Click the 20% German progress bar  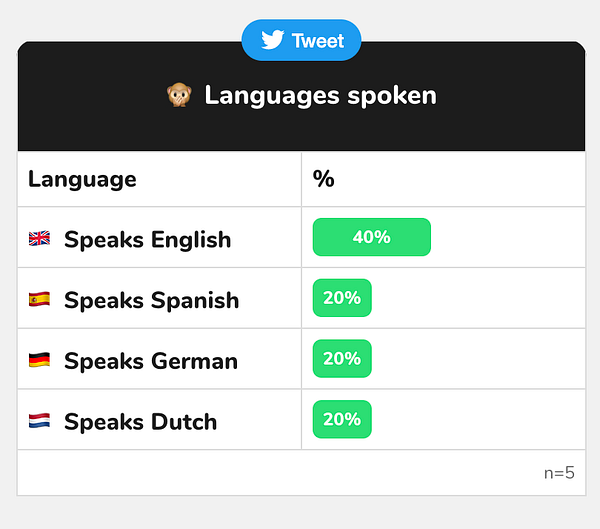[342, 358]
